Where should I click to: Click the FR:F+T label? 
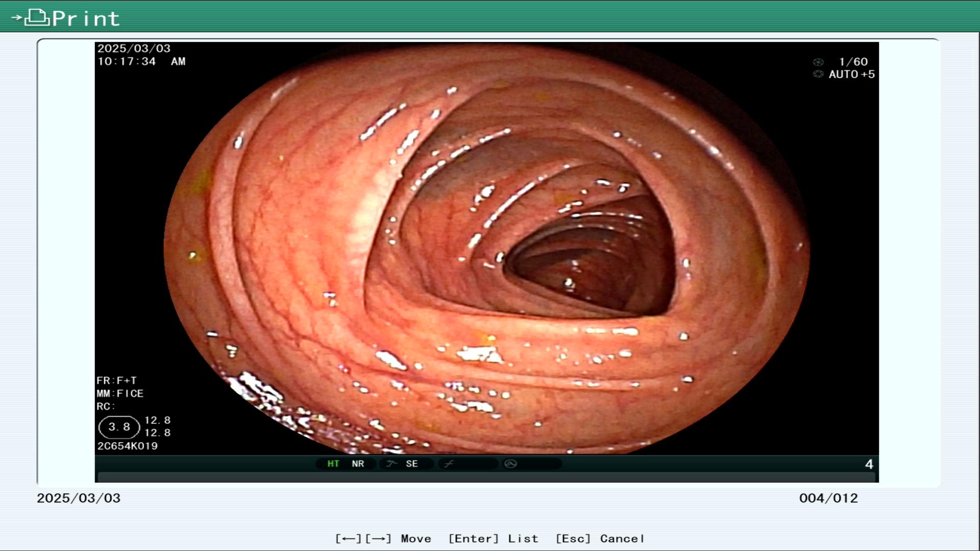pos(117,381)
